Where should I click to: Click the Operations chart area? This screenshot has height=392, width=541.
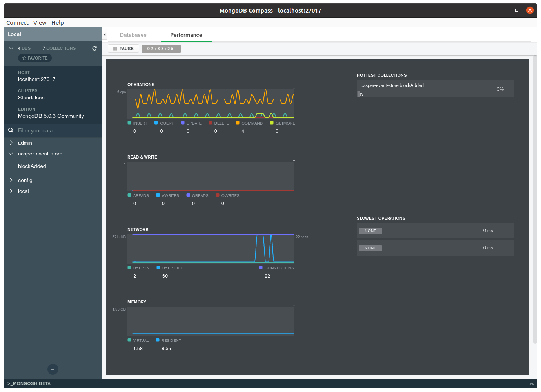(x=211, y=104)
